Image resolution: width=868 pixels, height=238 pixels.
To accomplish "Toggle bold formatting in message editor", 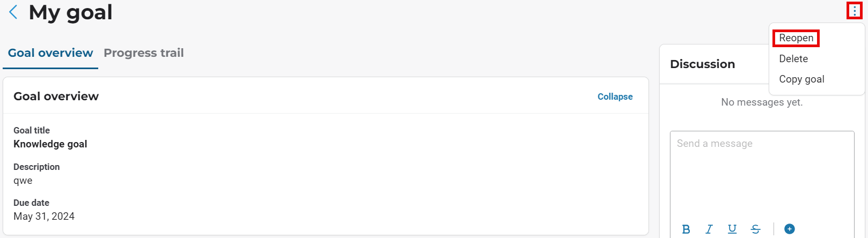I will (x=686, y=229).
